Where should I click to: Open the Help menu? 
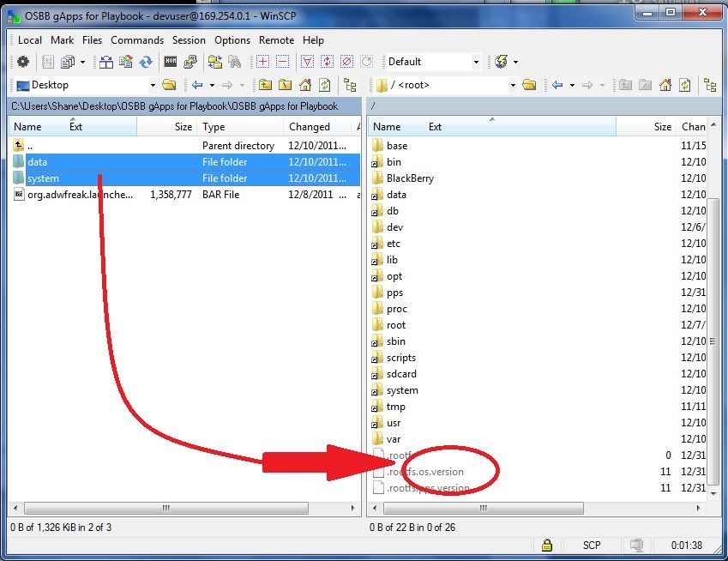click(x=313, y=40)
